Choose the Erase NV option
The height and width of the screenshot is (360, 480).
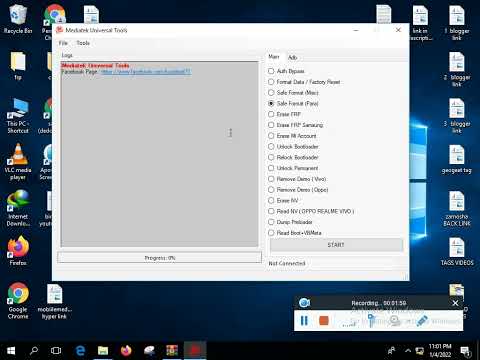[271, 200]
